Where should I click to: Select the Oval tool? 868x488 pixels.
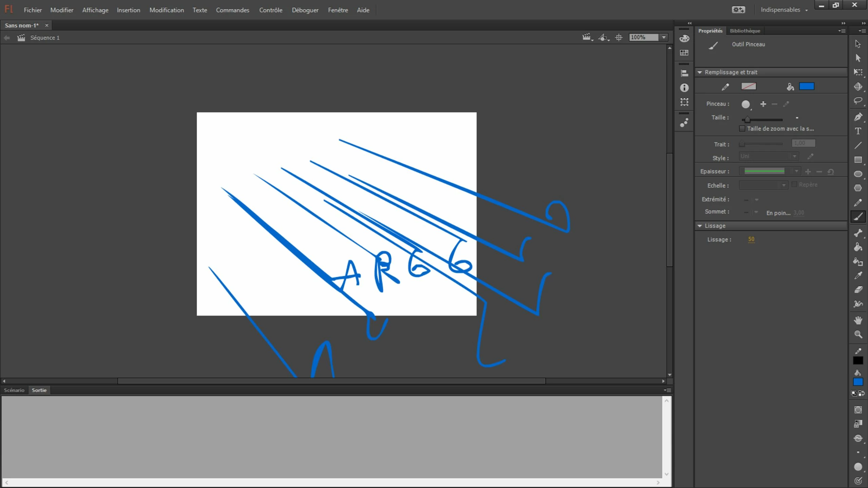tap(858, 174)
